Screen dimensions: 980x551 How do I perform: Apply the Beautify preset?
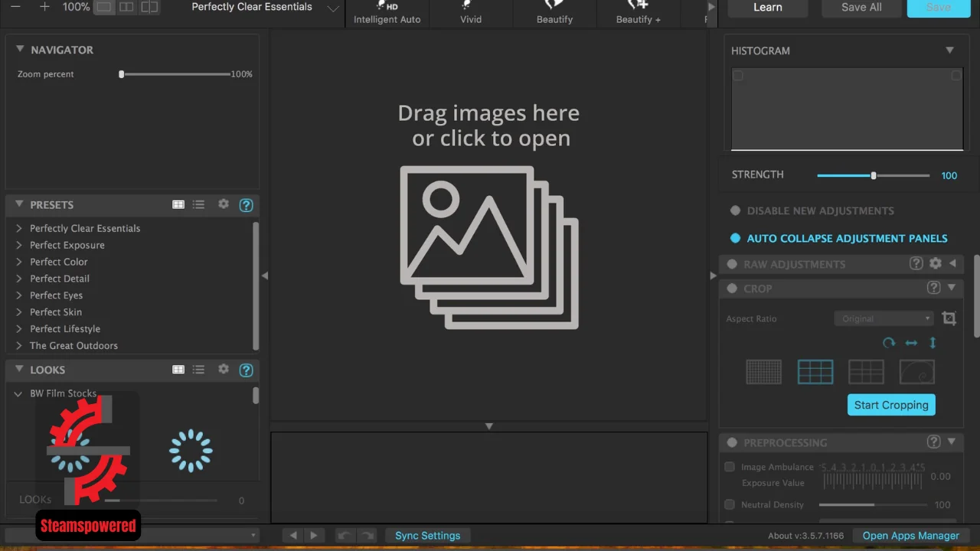click(x=554, y=13)
